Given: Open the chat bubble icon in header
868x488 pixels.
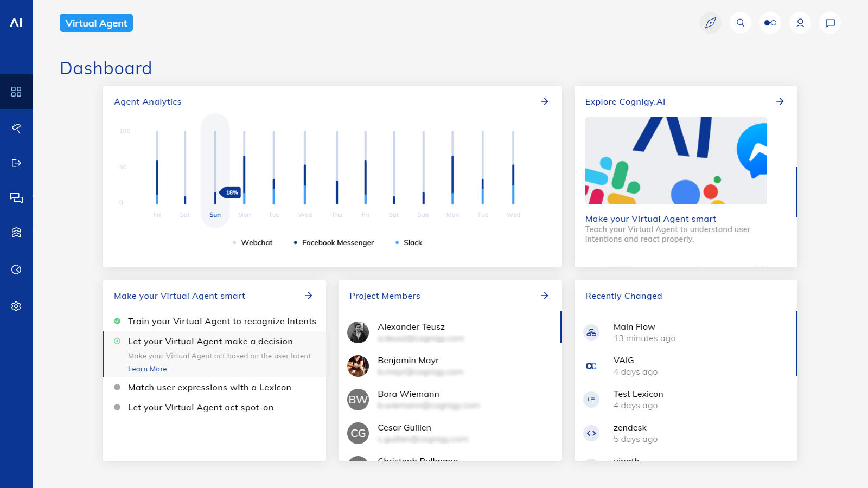Looking at the screenshot, I should [829, 23].
